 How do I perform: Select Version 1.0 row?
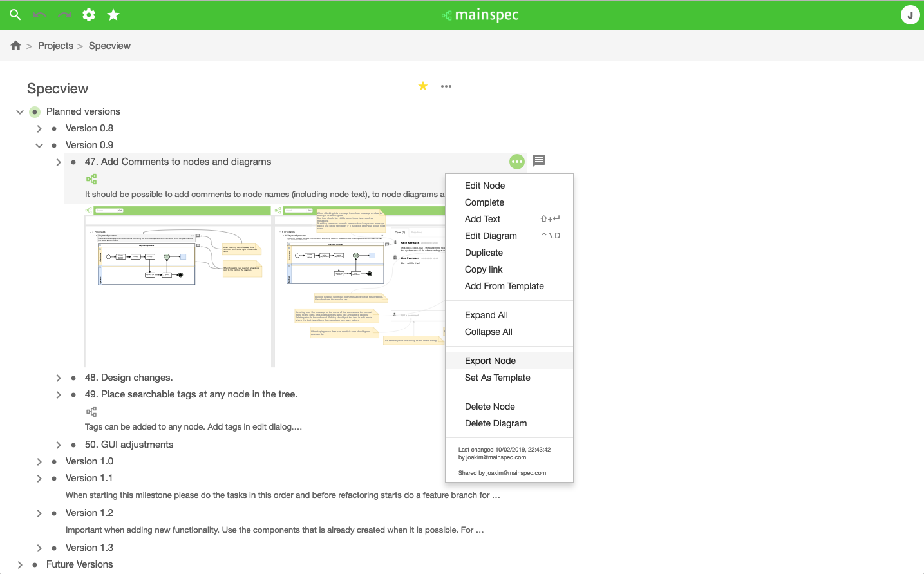[x=90, y=461]
